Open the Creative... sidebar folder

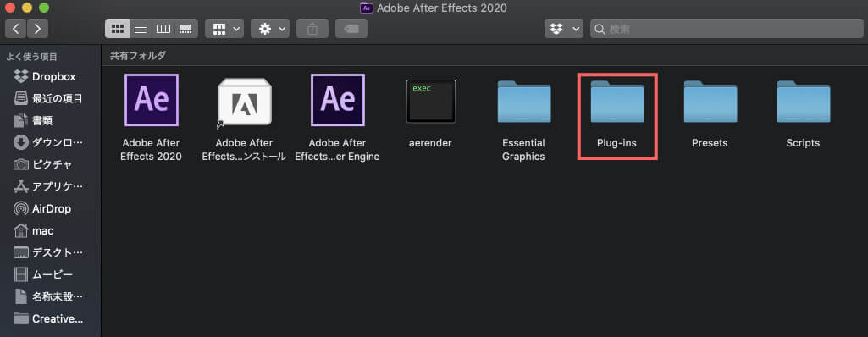50,318
